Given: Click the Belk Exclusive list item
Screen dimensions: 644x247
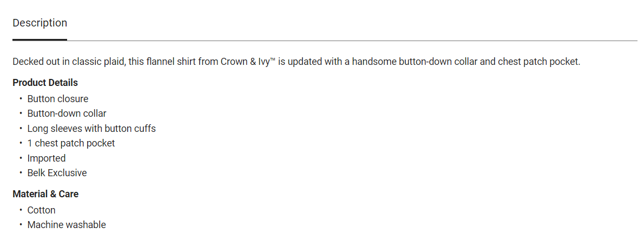Looking at the screenshot, I should click(57, 173).
